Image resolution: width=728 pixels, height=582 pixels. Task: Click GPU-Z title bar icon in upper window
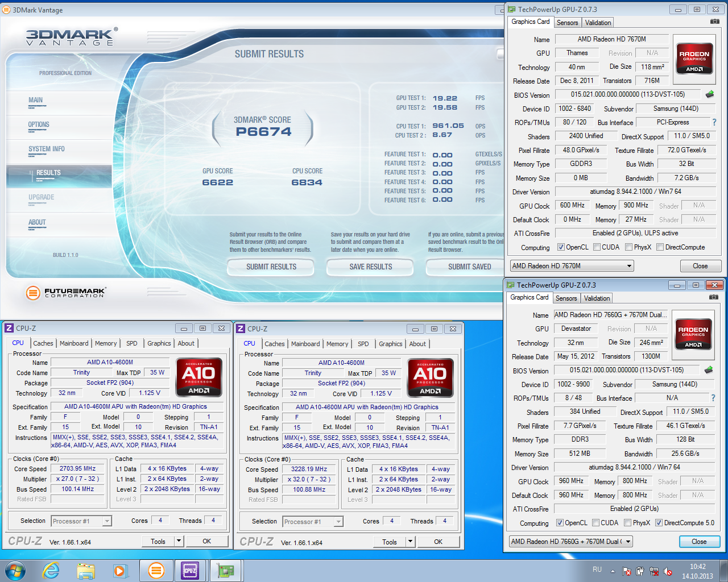click(x=511, y=10)
